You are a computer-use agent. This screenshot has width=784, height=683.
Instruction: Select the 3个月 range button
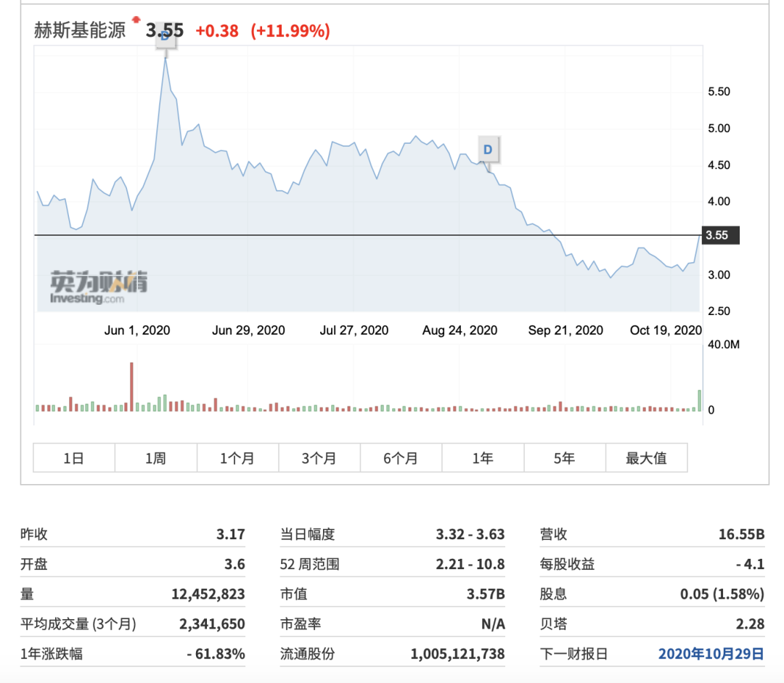click(319, 457)
